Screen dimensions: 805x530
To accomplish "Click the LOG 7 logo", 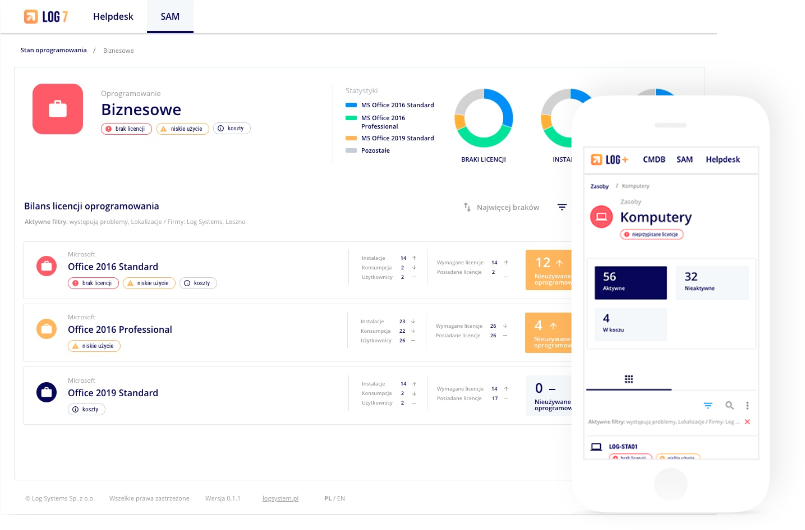I will (x=46, y=16).
